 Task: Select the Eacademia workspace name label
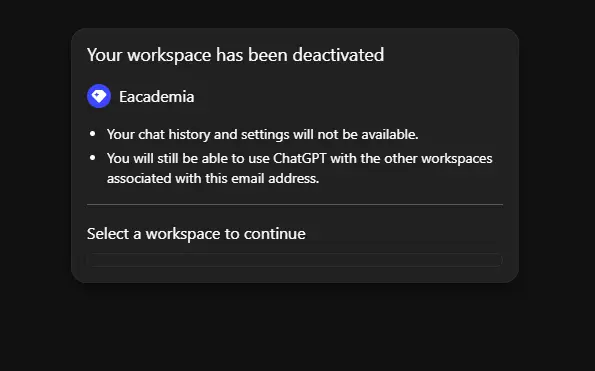(x=157, y=97)
